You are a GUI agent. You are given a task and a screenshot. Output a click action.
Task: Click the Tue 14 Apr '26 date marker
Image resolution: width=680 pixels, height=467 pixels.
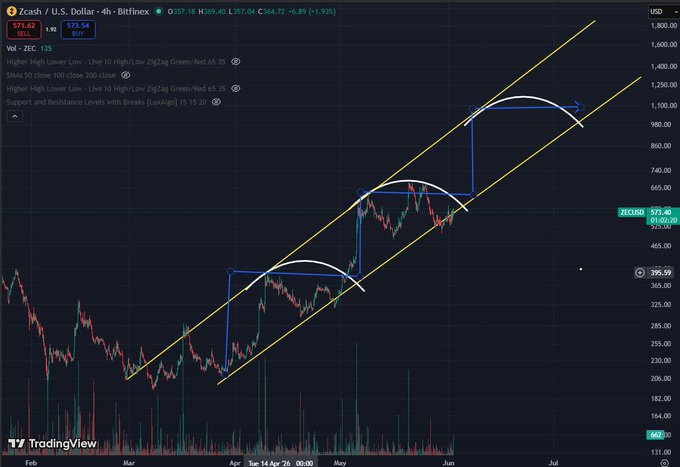281,463
